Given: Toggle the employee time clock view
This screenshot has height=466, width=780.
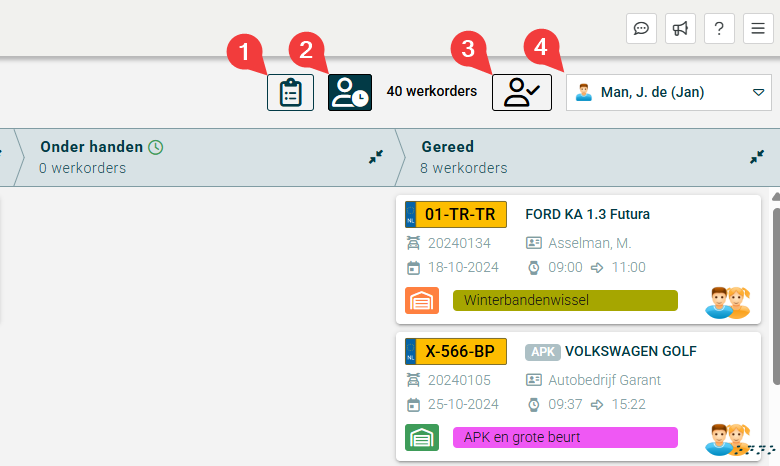Looking at the screenshot, I should pos(350,92).
